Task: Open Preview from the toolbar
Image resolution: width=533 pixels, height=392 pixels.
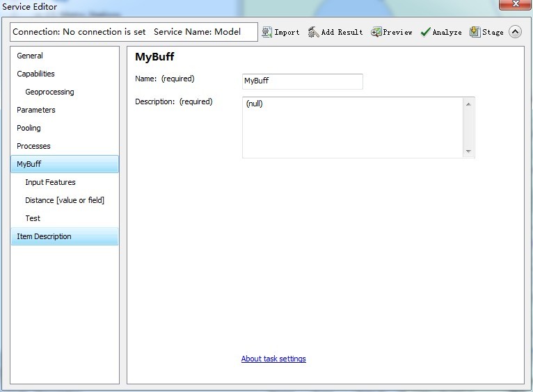Action: (376, 32)
